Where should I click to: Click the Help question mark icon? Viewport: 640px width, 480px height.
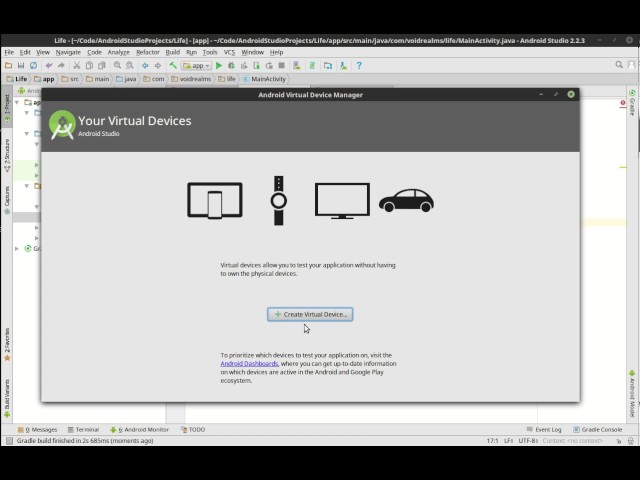359,65
